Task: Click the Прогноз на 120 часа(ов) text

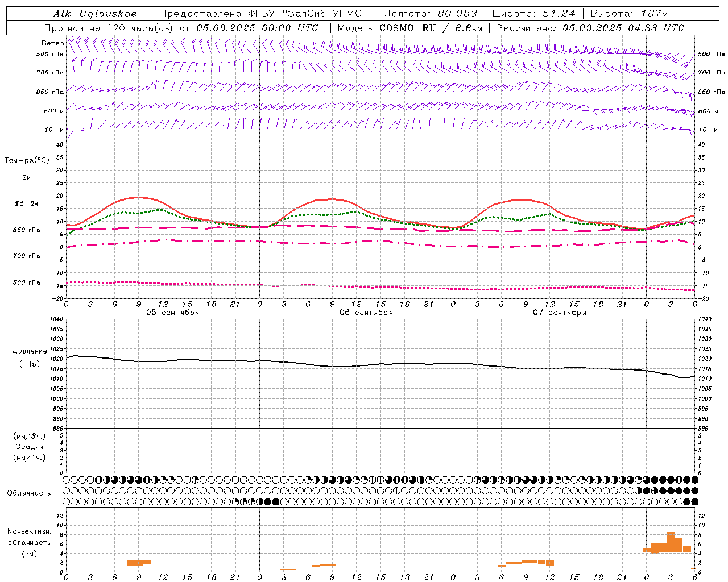Action: coord(109,28)
